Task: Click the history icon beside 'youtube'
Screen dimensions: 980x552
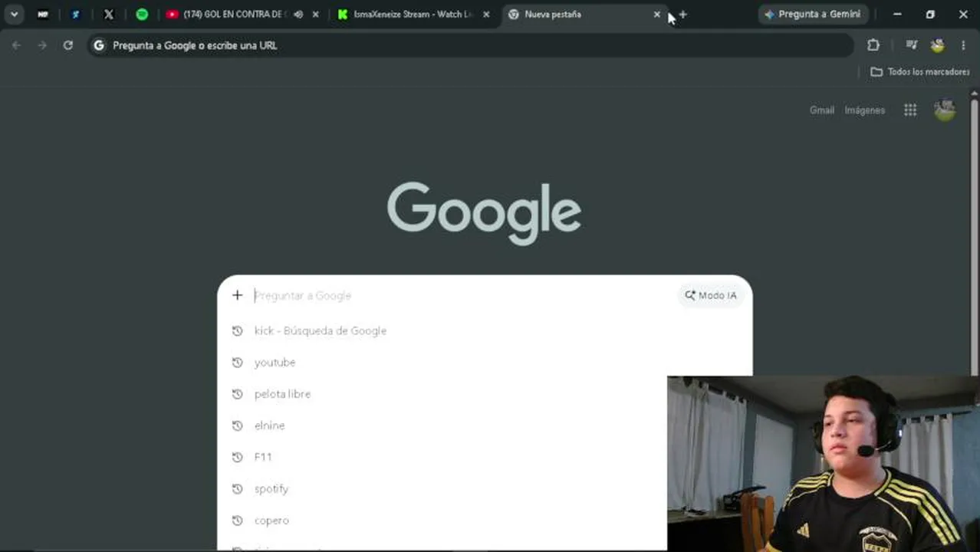Action: 238,362
